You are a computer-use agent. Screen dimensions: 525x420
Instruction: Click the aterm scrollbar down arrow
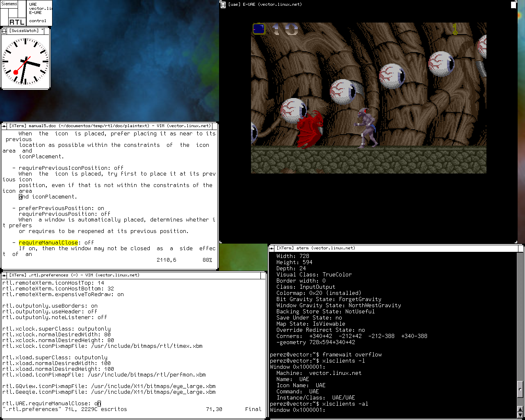pyautogui.click(x=520, y=415)
